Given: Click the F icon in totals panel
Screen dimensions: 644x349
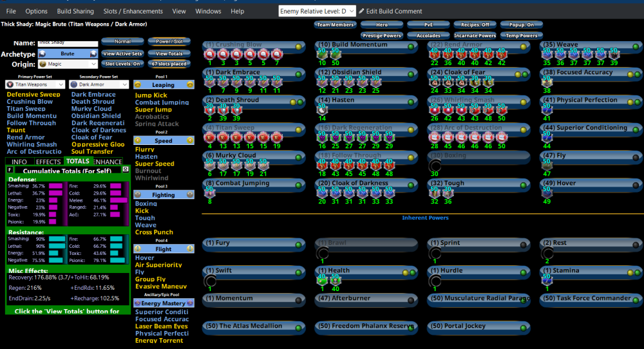Looking at the screenshot, I should click(x=10, y=170).
